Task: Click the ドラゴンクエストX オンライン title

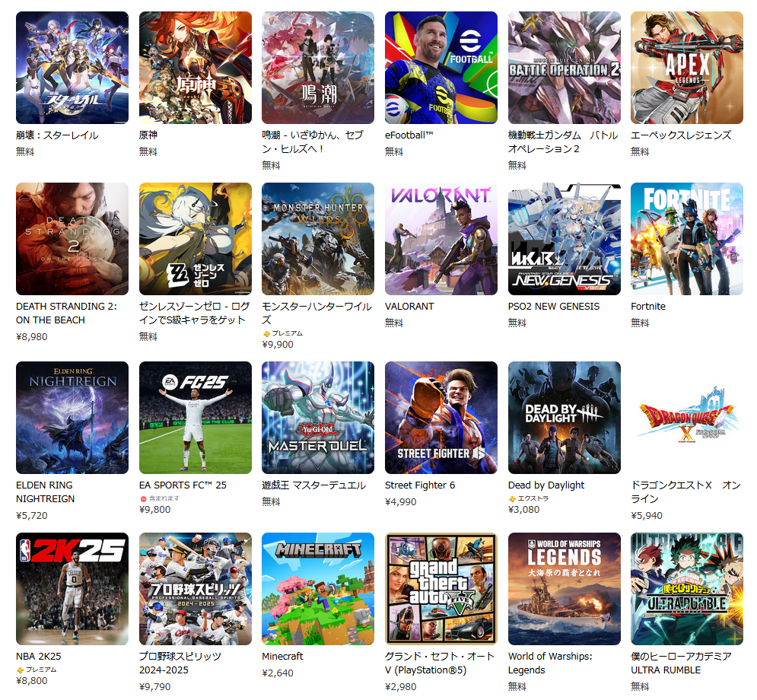Action: 685,492
